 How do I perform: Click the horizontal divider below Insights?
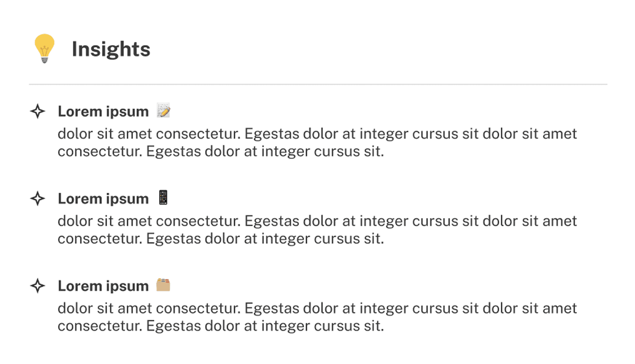(x=318, y=84)
